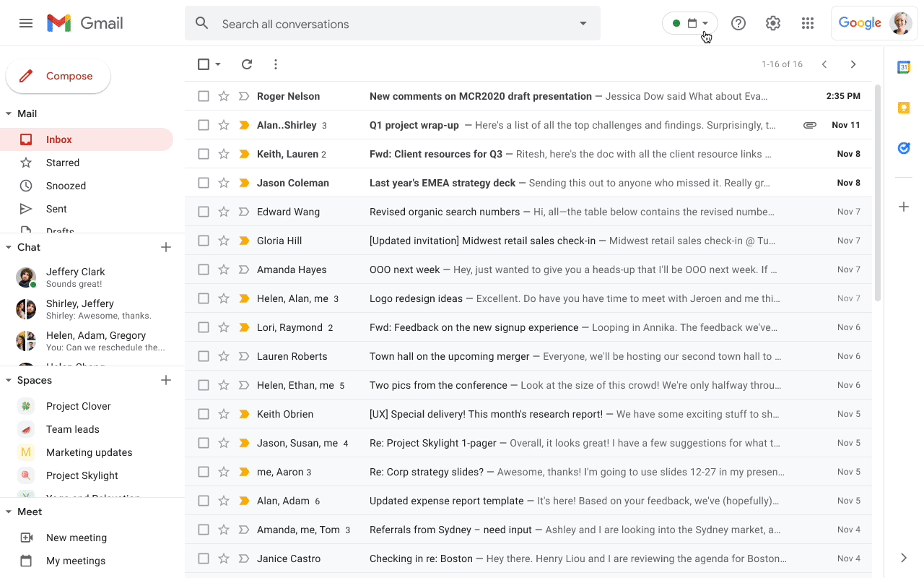Create a new space with plus icon

(166, 380)
